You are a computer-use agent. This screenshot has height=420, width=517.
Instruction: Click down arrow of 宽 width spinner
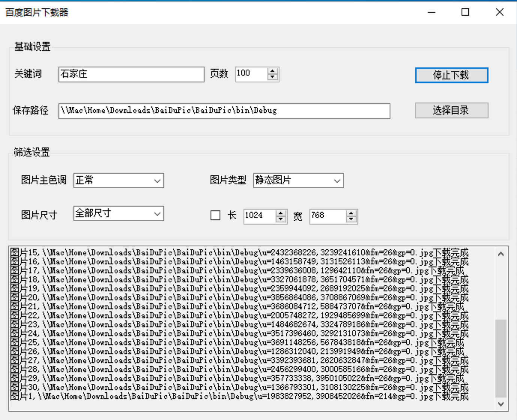coord(351,219)
